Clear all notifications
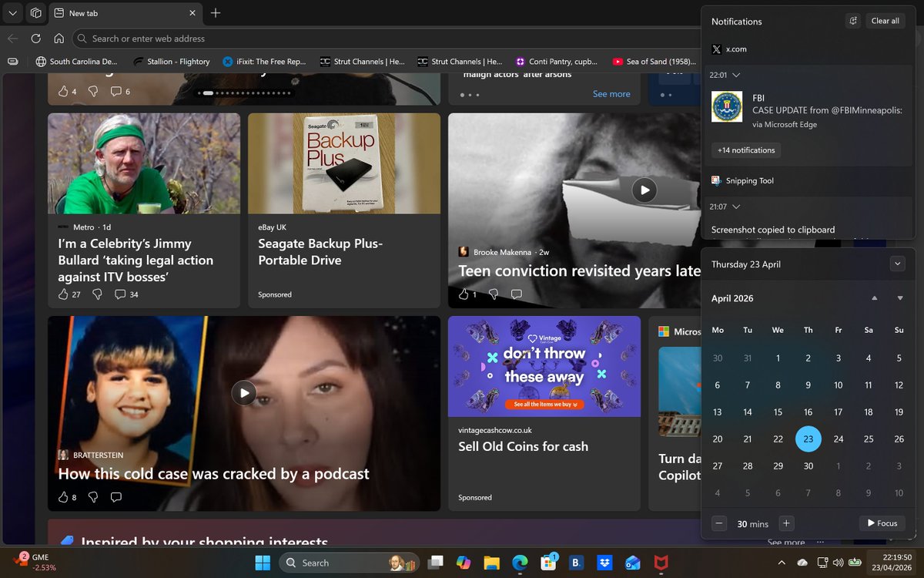 (885, 21)
